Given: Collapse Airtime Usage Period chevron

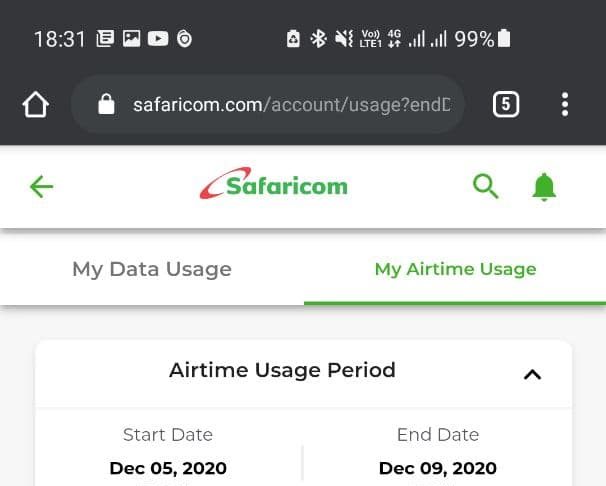Looking at the screenshot, I should click(533, 374).
